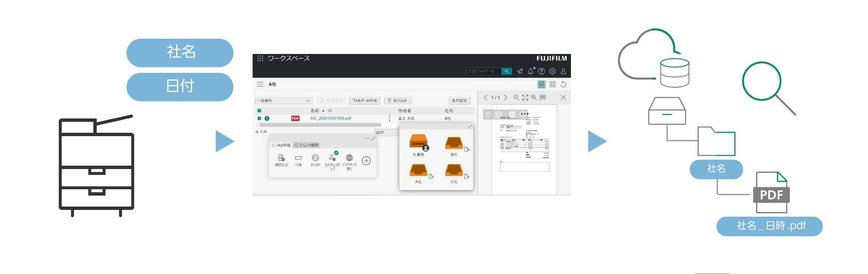
Task: Click the フォルダーの作成 button
Action: (x=364, y=101)
